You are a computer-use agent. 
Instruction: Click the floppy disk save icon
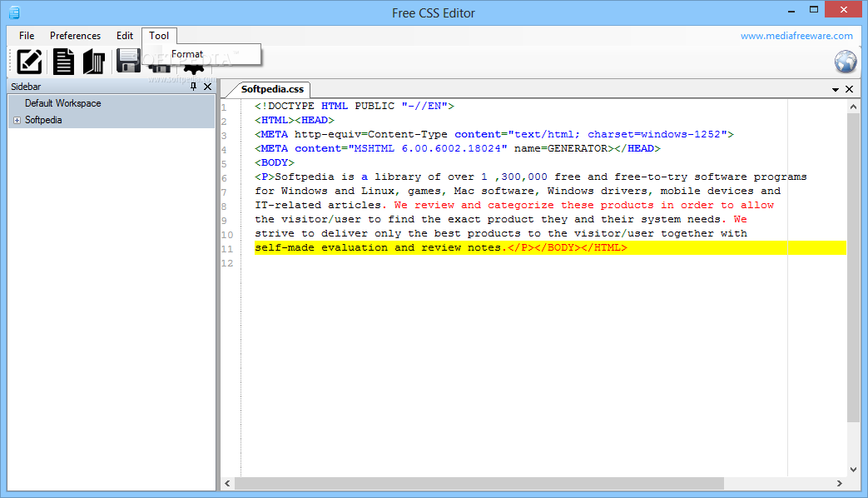(128, 61)
